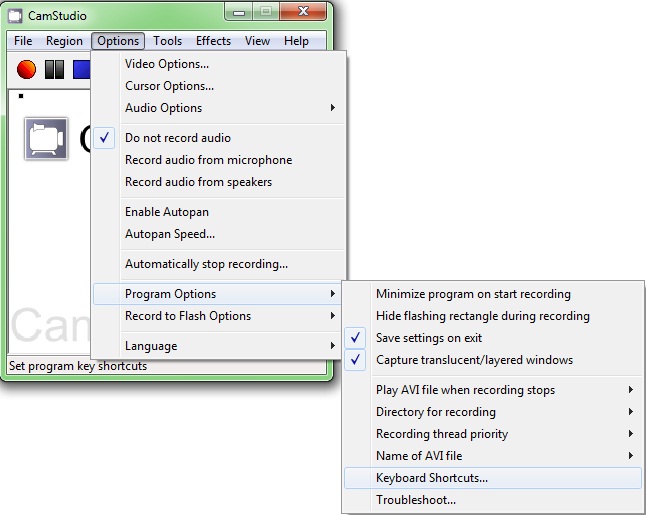Image resolution: width=646 pixels, height=515 pixels.
Task: Expand 'Directory for recording' submenu
Action: (x=493, y=412)
